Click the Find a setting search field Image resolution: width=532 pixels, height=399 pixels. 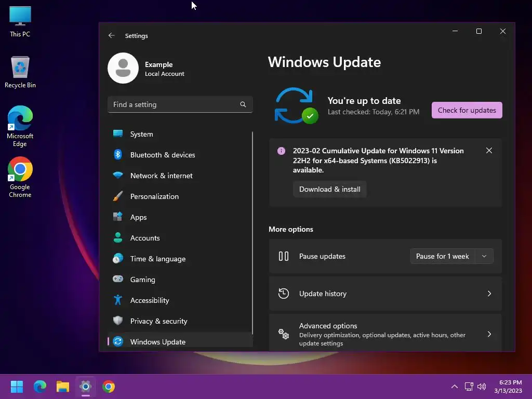pyautogui.click(x=180, y=104)
